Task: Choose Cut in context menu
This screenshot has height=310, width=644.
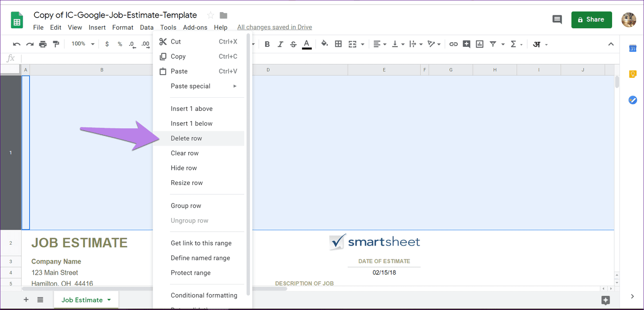Action: [199, 42]
